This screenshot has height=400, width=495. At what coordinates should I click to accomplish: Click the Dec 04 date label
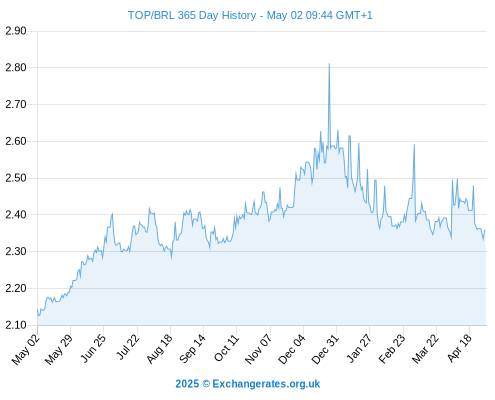[292, 349]
